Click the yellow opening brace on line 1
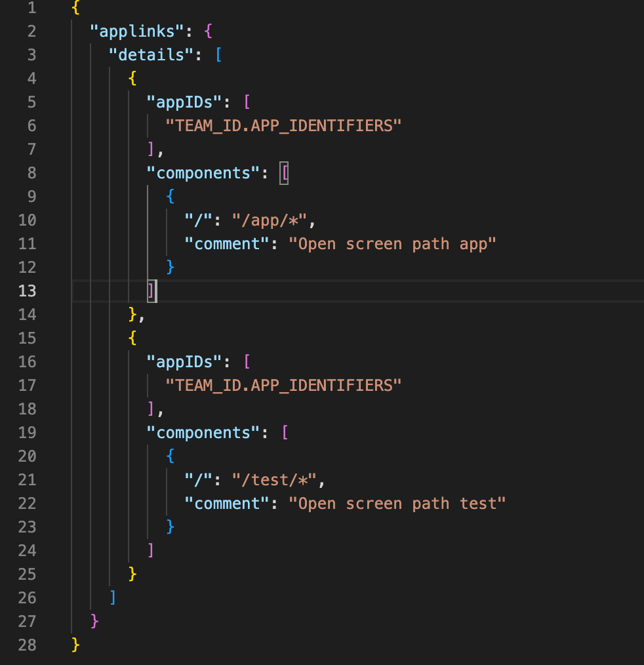Screen dimensions: 644x665 (75, 7)
